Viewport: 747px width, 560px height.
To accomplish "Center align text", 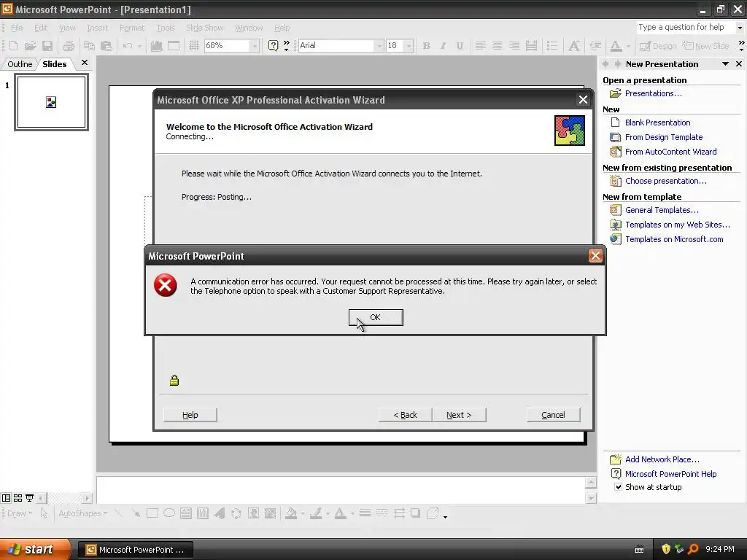I will pyautogui.click(x=497, y=46).
